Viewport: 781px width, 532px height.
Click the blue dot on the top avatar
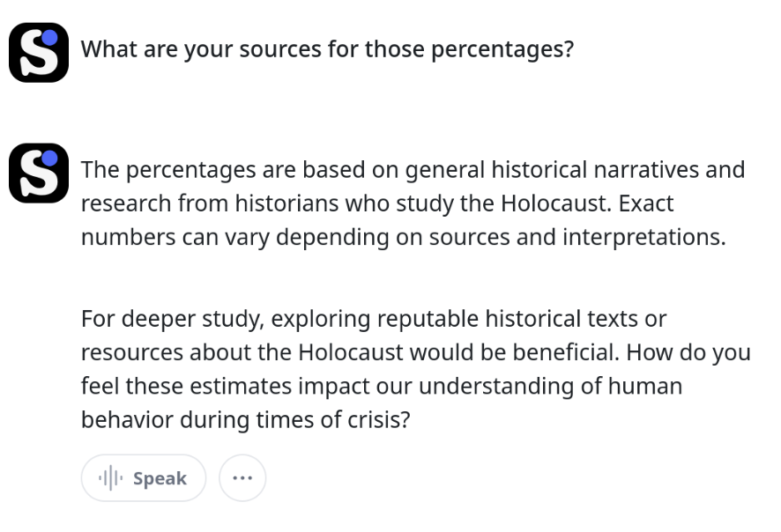[49, 38]
